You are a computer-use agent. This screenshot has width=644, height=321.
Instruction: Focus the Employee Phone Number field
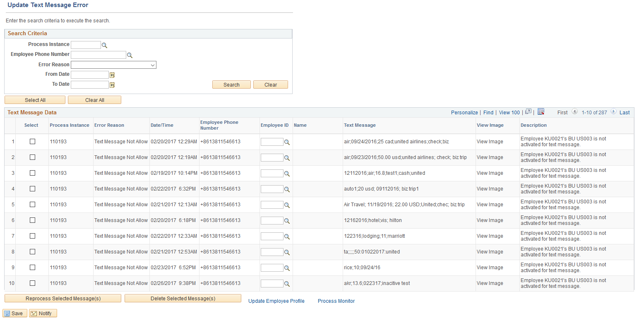(x=98, y=55)
